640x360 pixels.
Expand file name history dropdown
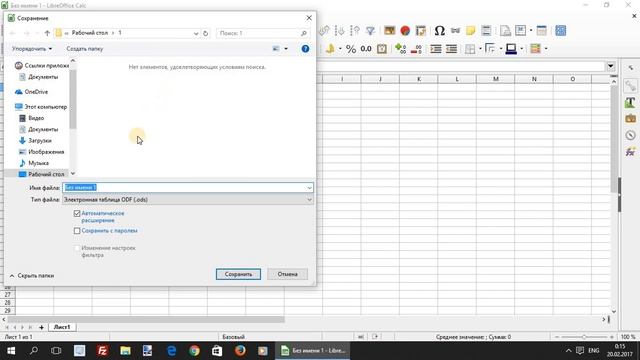[x=309, y=188]
